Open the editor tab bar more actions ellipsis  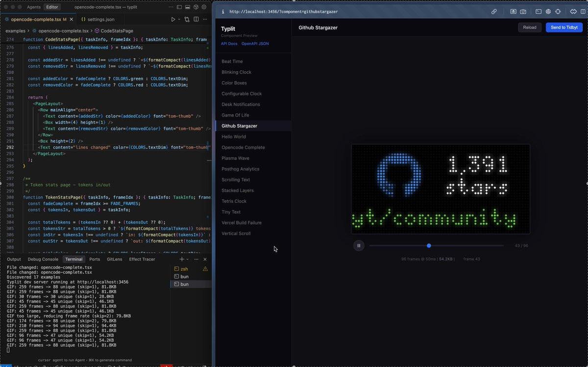(205, 20)
